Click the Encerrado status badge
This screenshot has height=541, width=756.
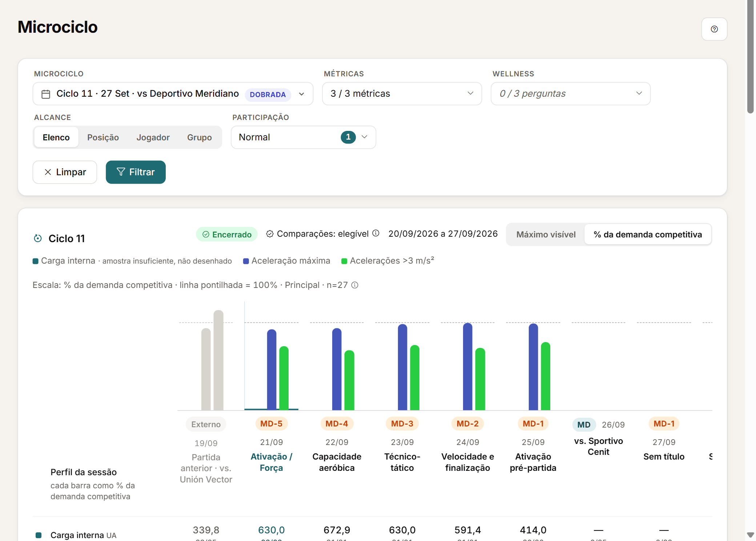pyautogui.click(x=227, y=234)
